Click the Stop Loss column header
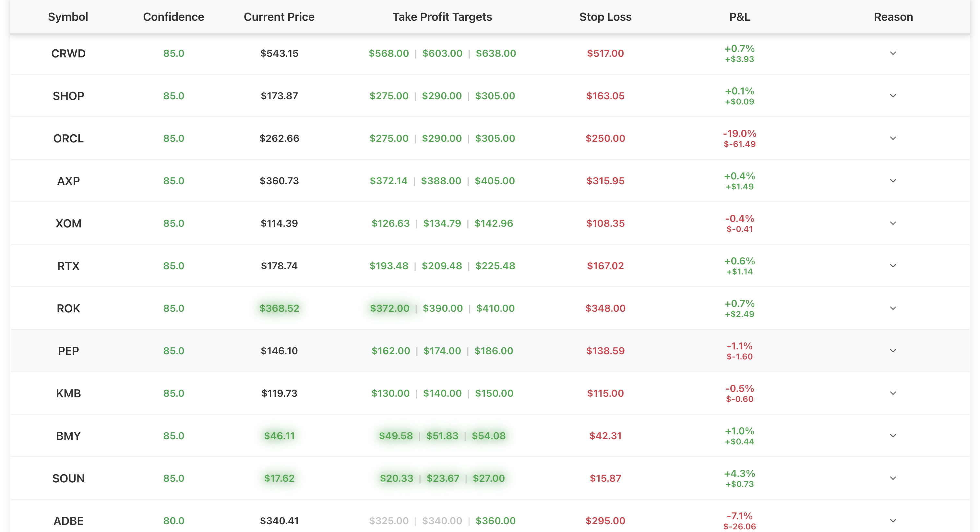 click(x=605, y=17)
